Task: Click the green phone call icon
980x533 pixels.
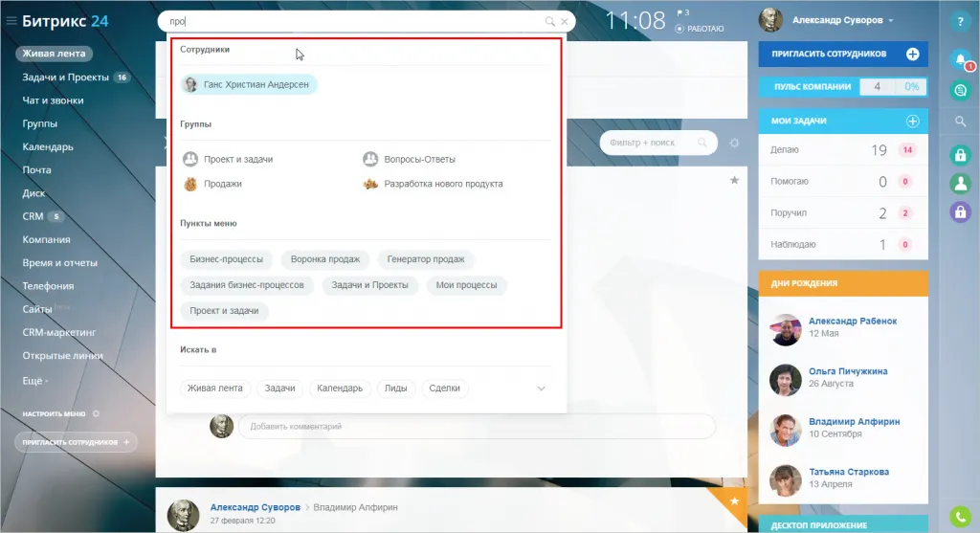Action: click(960, 515)
